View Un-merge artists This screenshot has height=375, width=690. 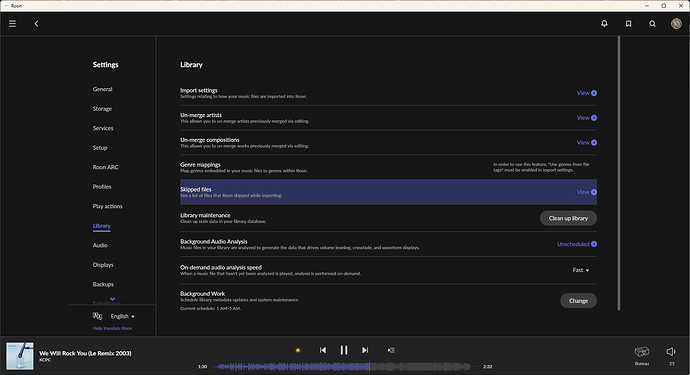pos(587,118)
